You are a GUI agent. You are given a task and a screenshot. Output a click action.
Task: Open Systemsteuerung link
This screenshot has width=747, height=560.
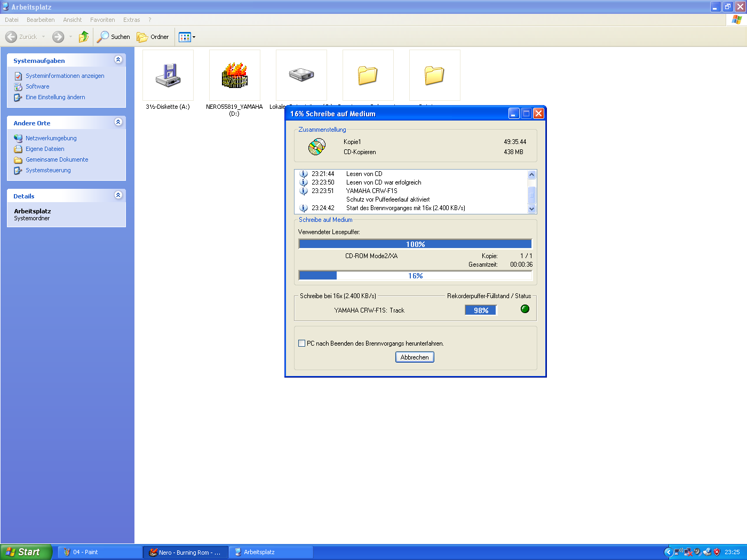point(48,170)
